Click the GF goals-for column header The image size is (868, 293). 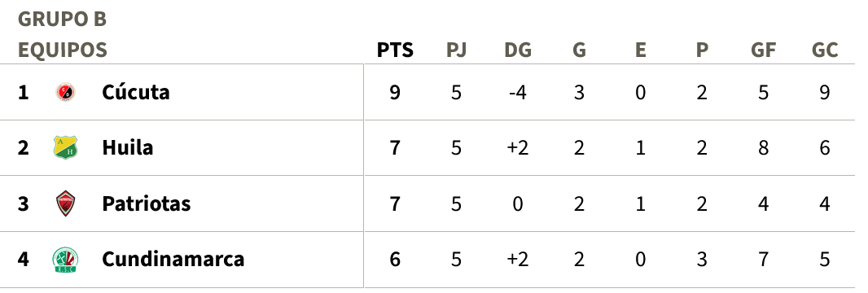[x=764, y=50]
